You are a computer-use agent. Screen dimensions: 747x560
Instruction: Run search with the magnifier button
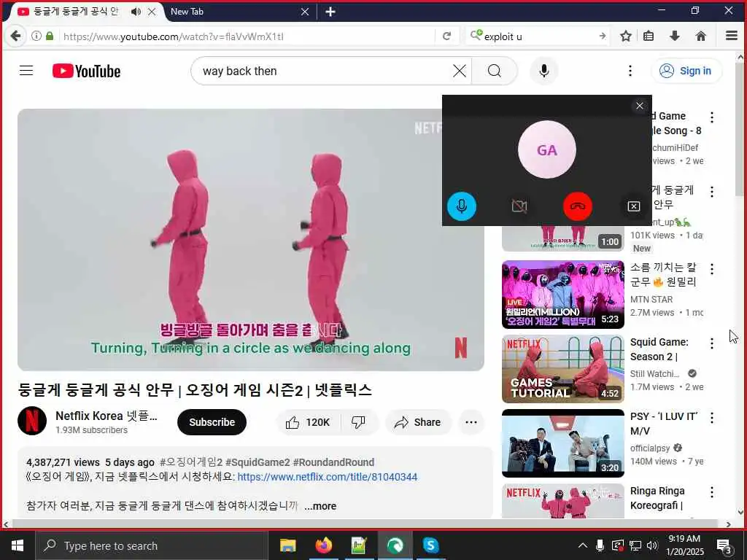[x=495, y=71]
